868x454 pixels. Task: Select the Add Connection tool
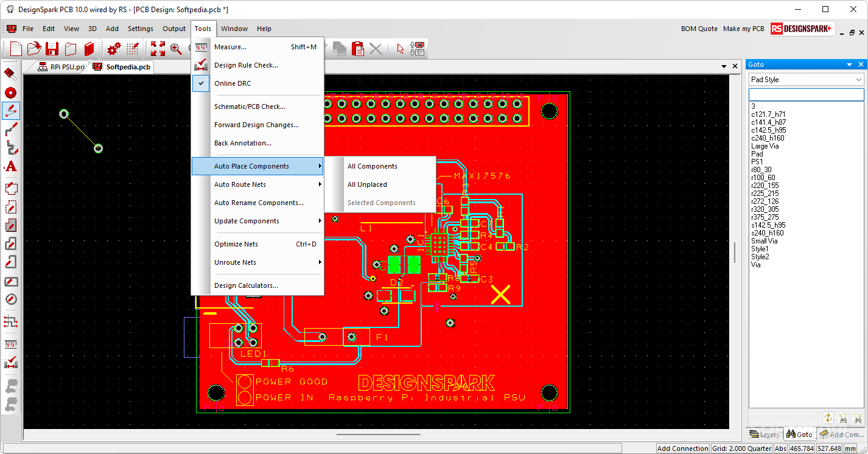tap(10, 111)
